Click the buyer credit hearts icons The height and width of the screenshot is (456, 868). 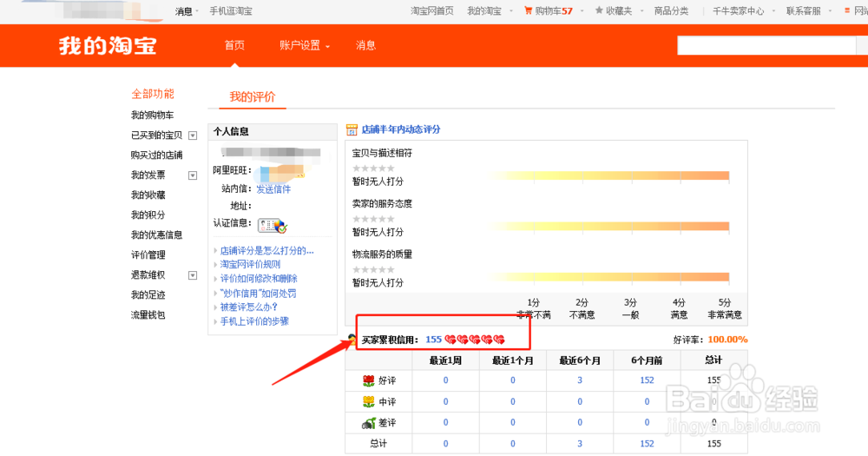(x=475, y=339)
